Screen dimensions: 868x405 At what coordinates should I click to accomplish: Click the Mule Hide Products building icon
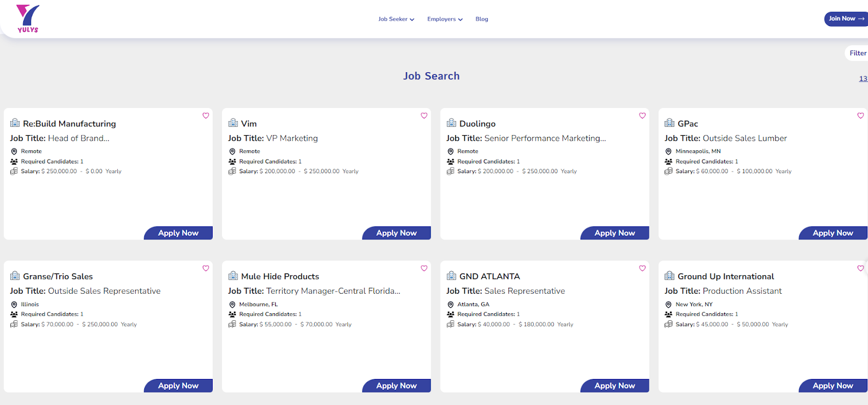[233, 276]
